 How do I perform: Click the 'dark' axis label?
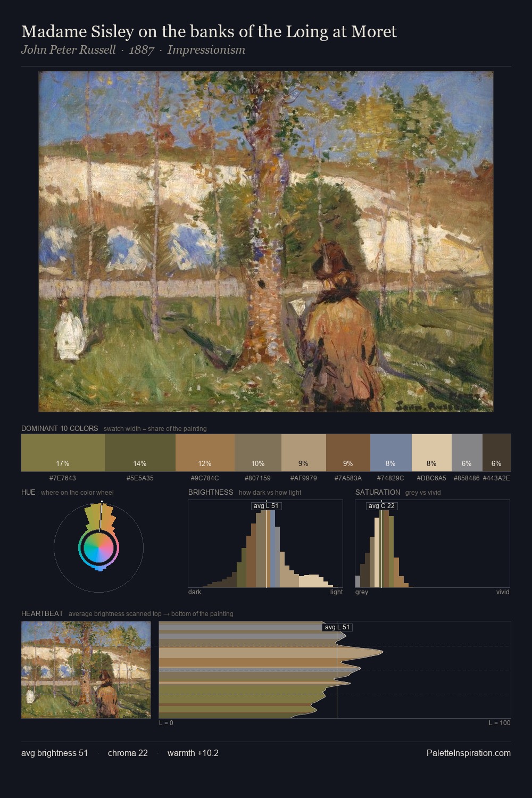coord(195,592)
